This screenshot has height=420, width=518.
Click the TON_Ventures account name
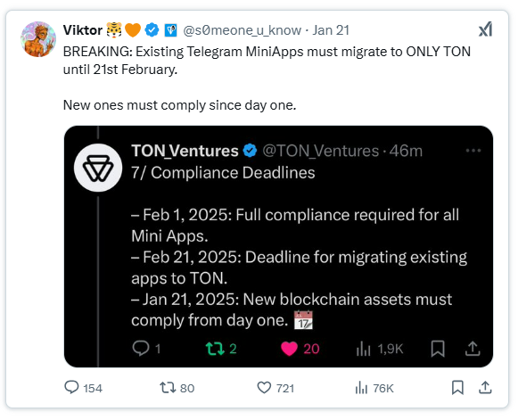click(x=185, y=151)
